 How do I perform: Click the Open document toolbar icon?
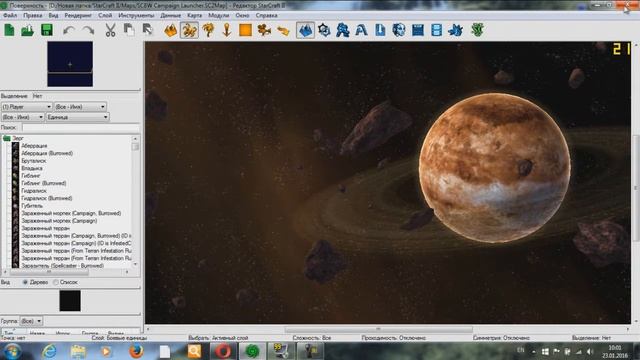tap(28, 30)
